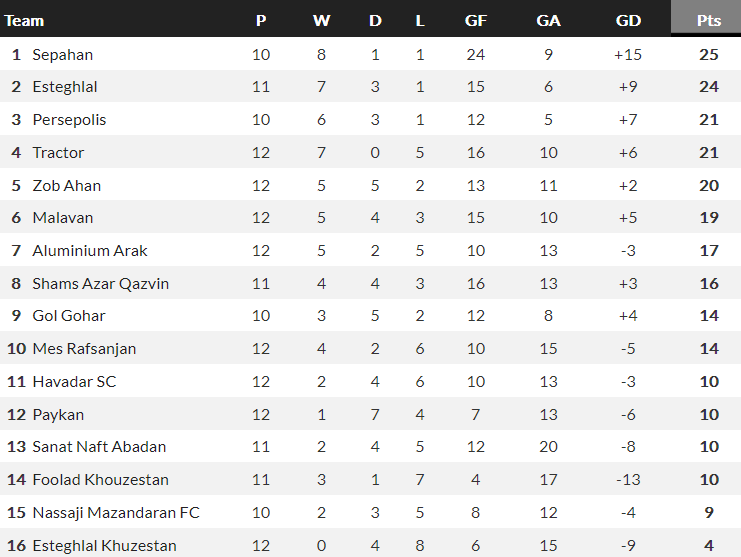The height and width of the screenshot is (557, 741).
Task: Open the Tractor team entry
Action: pyautogui.click(x=58, y=153)
